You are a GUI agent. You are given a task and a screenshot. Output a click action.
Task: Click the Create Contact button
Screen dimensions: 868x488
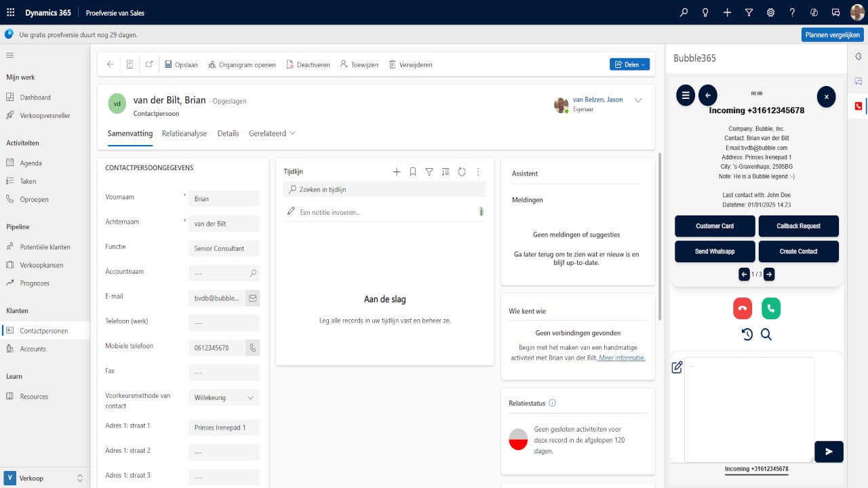tap(798, 251)
